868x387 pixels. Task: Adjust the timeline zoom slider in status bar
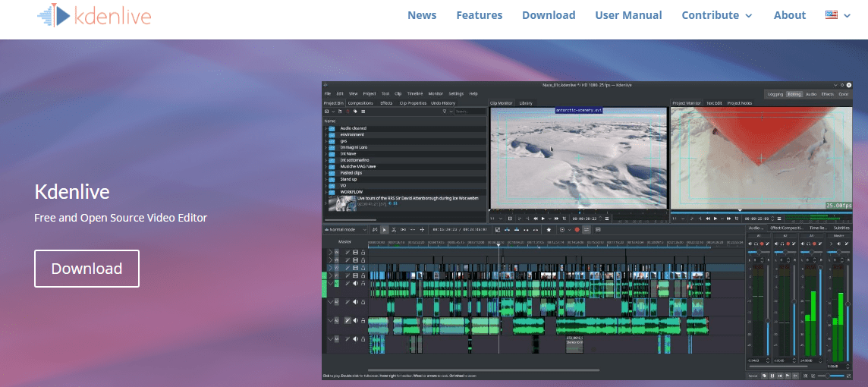(831, 376)
